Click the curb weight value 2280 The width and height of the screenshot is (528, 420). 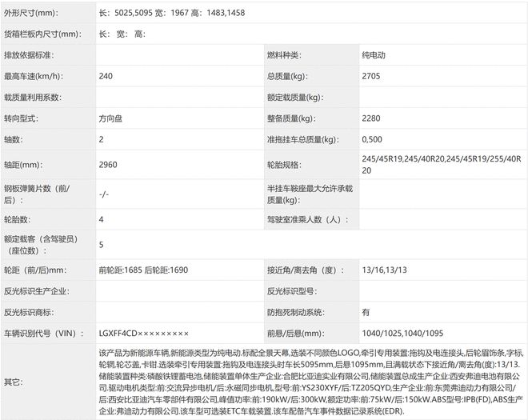pos(371,118)
